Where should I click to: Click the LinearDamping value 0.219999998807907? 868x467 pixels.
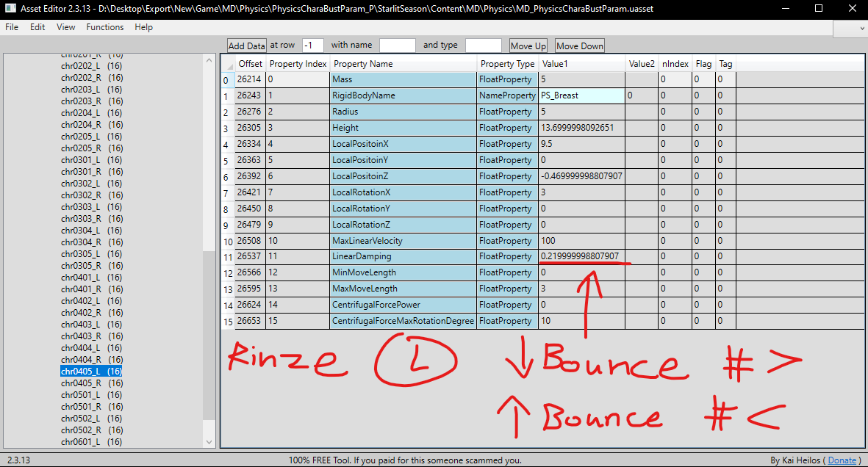[x=582, y=256]
